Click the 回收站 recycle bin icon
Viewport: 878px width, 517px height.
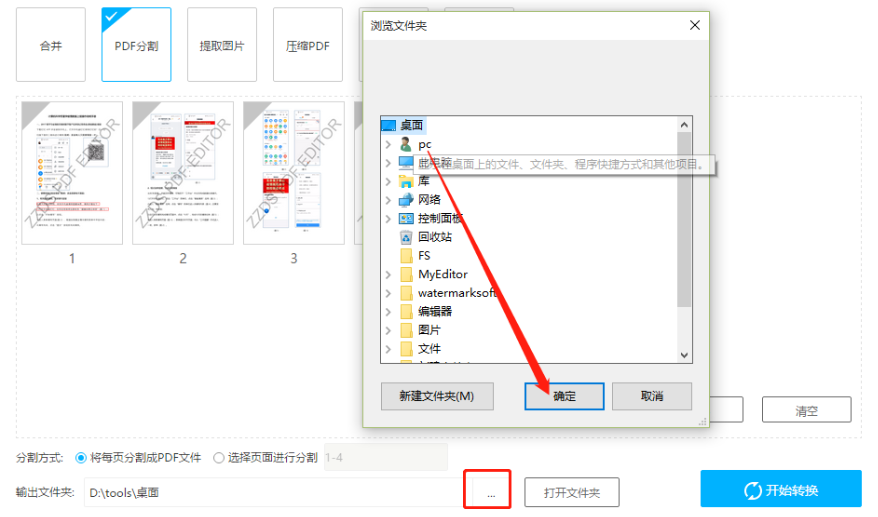pos(406,237)
